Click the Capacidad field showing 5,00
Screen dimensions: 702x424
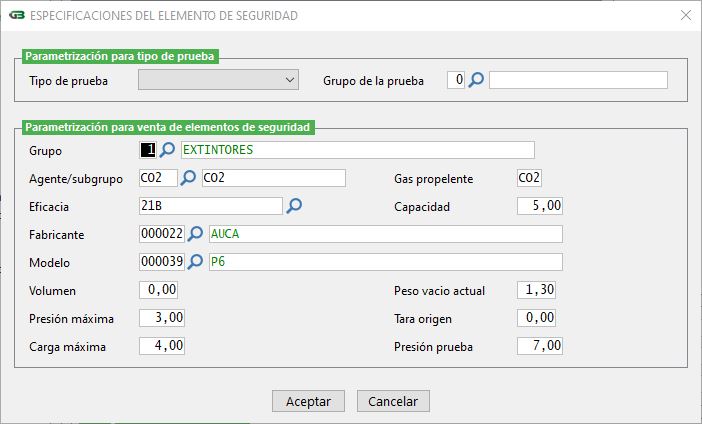541,206
